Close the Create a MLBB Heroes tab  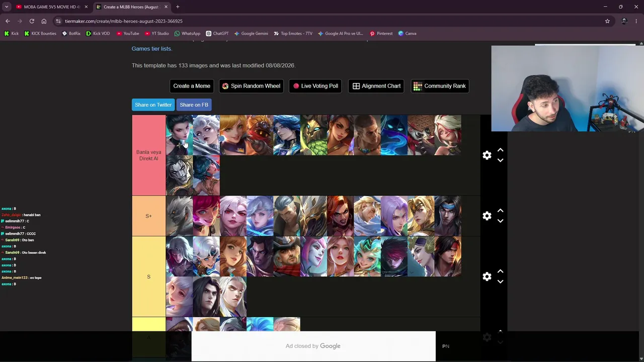166,7
